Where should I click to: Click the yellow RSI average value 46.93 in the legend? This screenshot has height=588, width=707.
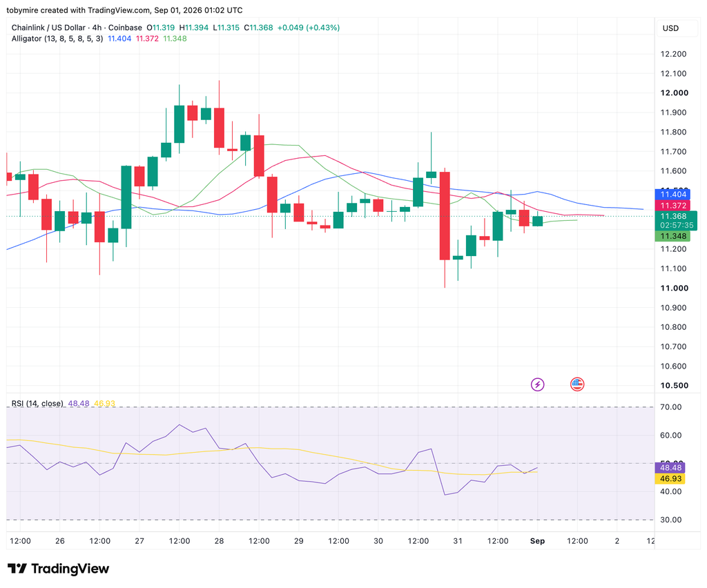tap(105, 403)
